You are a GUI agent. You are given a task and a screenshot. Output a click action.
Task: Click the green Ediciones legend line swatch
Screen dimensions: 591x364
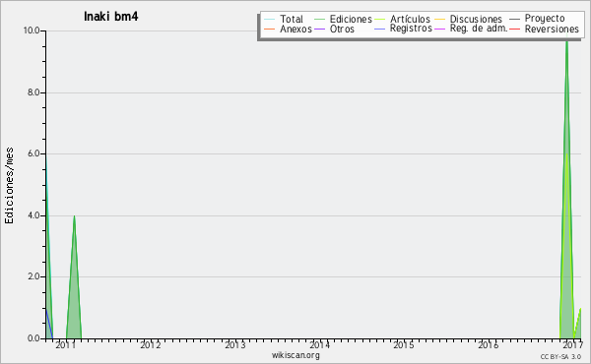click(x=319, y=20)
